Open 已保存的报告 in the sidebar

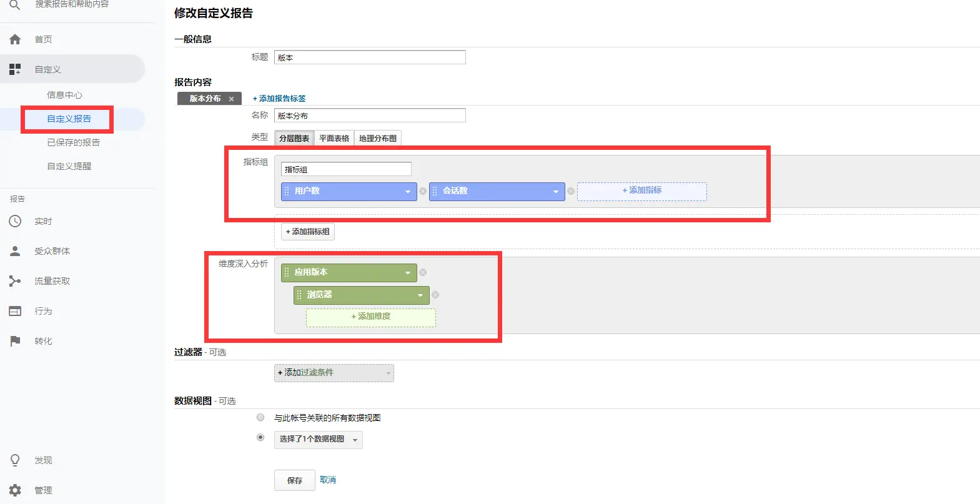tap(73, 142)
